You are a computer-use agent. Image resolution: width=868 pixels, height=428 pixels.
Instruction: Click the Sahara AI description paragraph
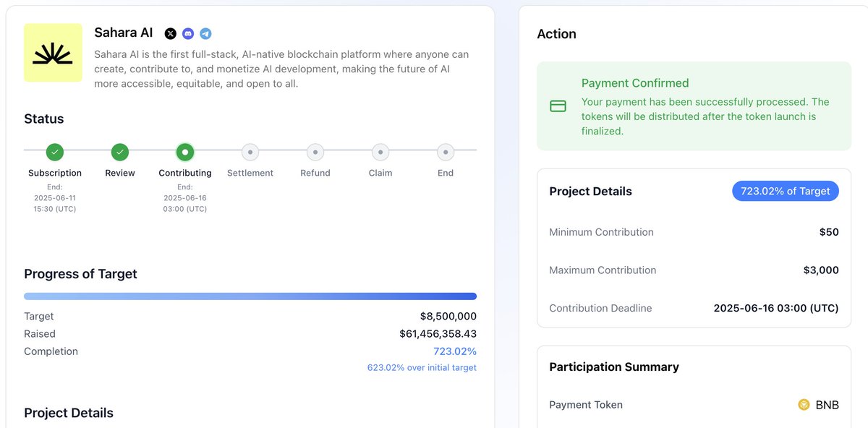282,69
